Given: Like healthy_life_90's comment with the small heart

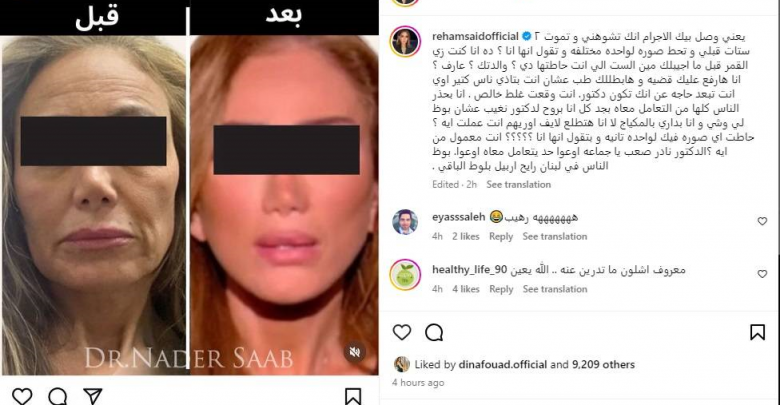Looking at the screenshot, I should (x=762, y=274).
